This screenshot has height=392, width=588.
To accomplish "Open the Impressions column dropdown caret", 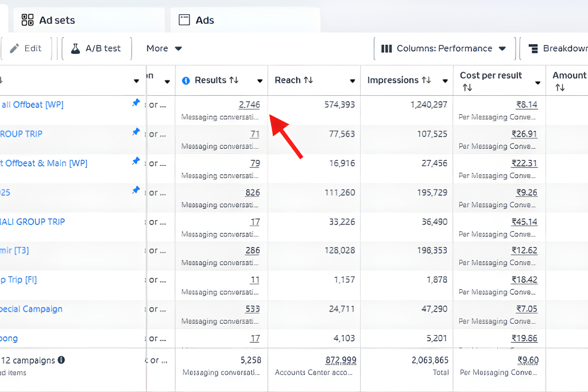I will (x=445, y=81).
